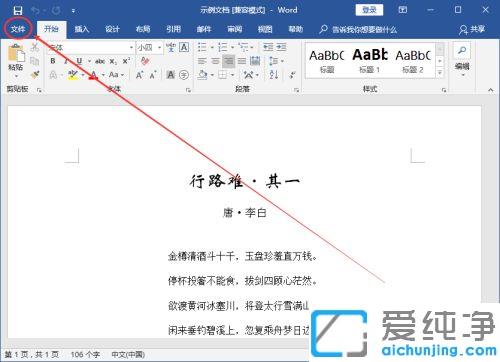Click the Format Painter brush icon
The height and width of the screenshot is (362, 500).
coord(35,75)
